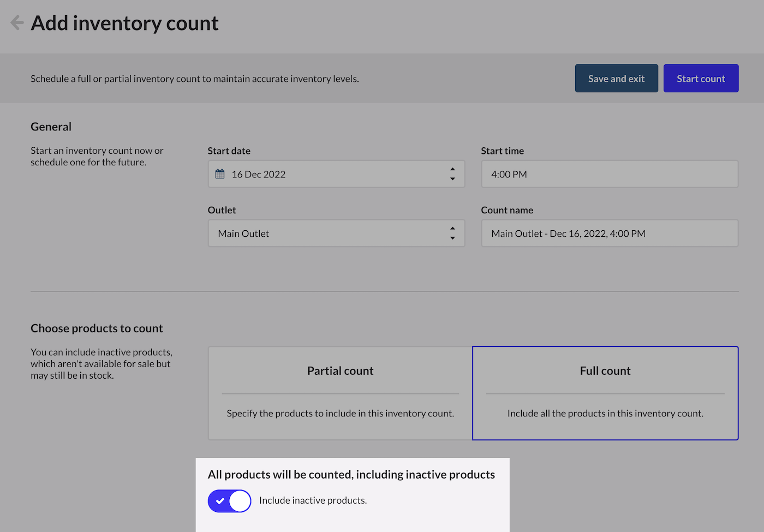This screenshot has width=764, height=532.
Task: Click the Start time field showing 4:00 PM
Action: (x=609, y=174)
